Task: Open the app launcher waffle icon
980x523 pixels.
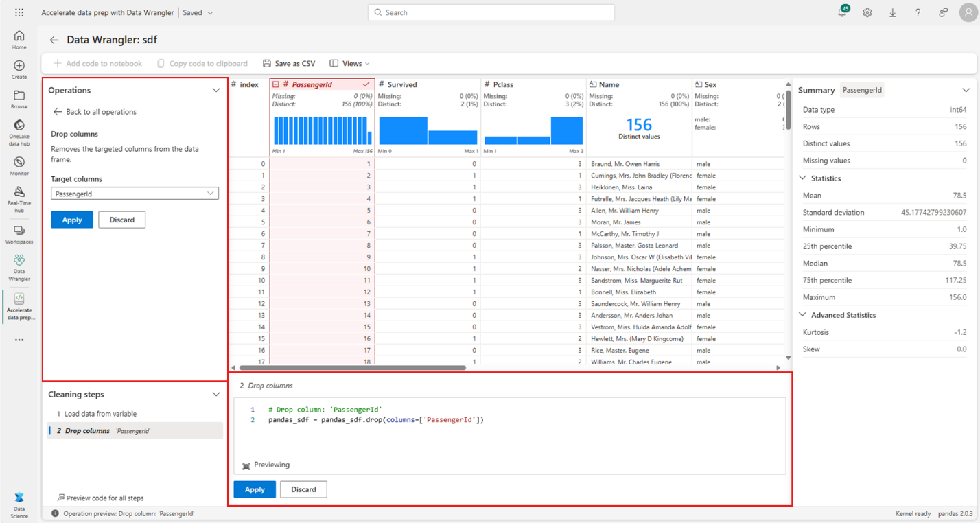Action: pyautogui.click(x=19, y=12)
